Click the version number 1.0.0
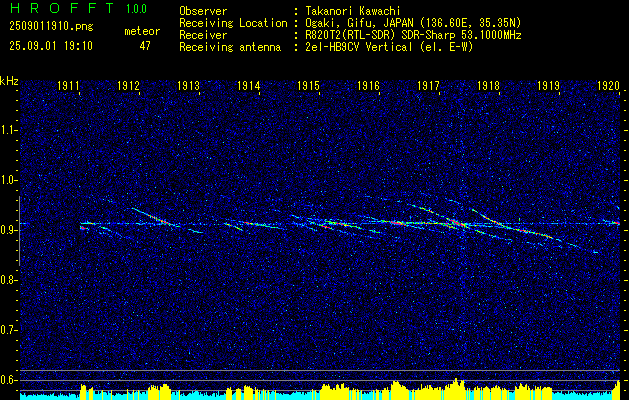The width and height of the screenshot is (629, 400). [136, 8]
